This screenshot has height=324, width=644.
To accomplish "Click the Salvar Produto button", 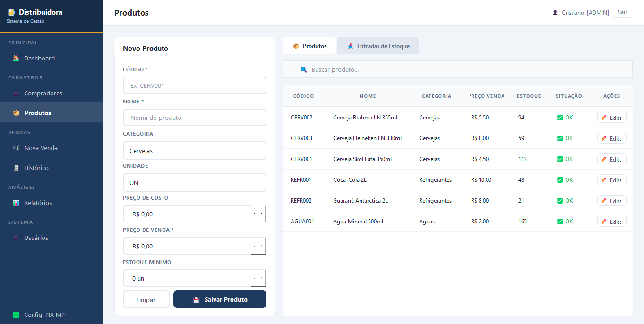I will coord(220,299).
